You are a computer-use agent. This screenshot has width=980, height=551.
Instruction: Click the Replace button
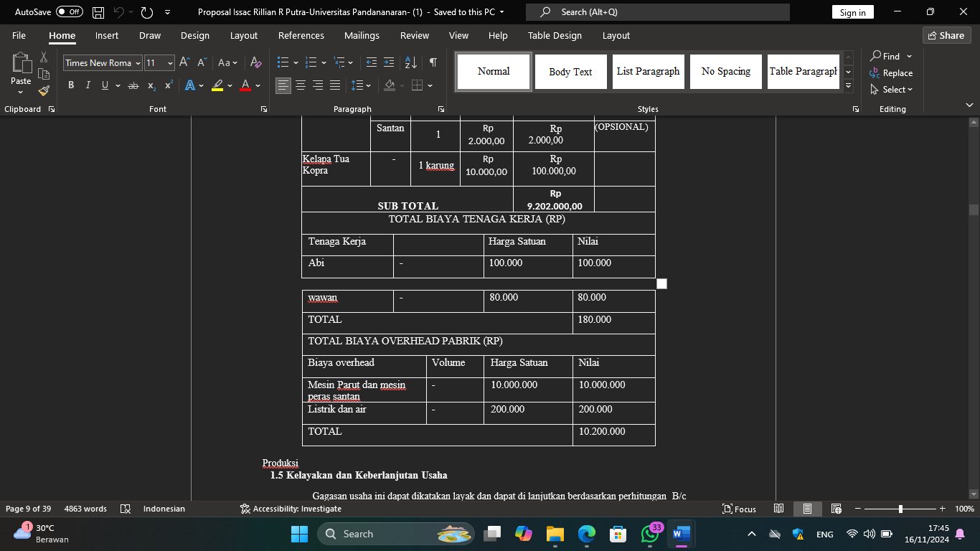891,73
